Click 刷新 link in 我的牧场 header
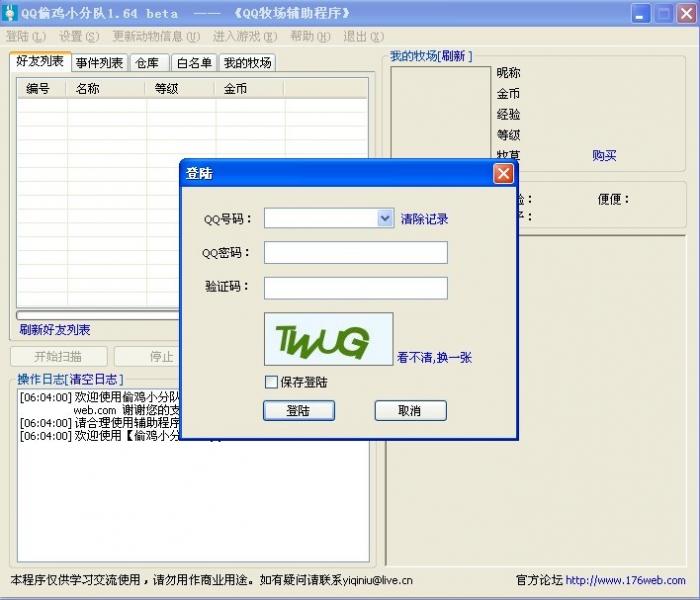 (x=454, y=56)
